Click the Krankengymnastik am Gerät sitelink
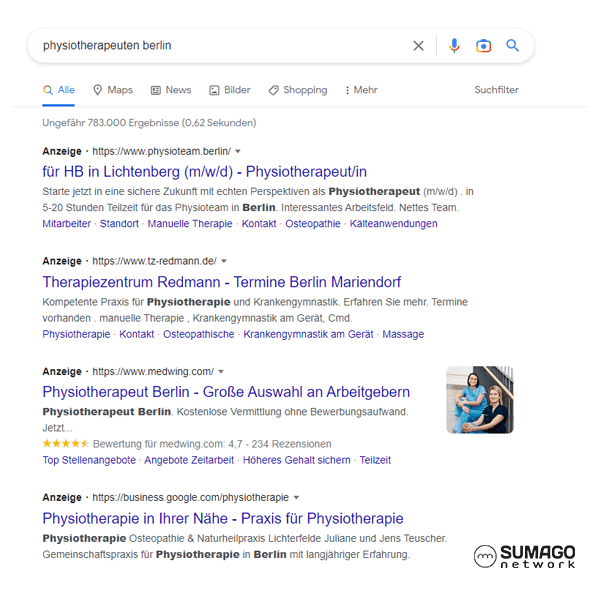The image size is (600, 600). point(308,334)
